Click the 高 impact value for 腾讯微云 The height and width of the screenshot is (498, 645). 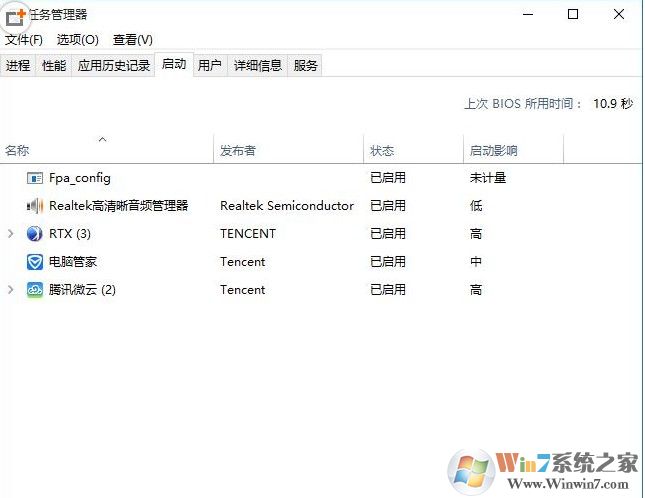tap(476, 290)
